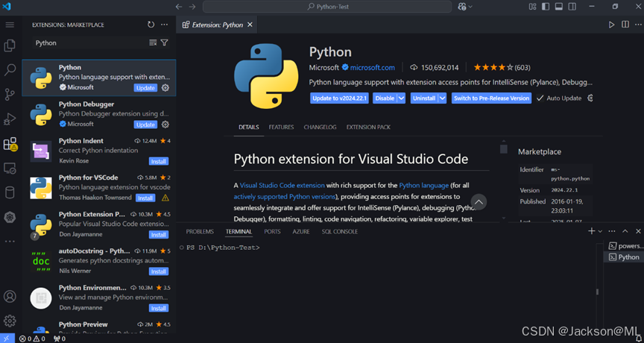This screenshot has height=343, width=644.
Task: Open SQL CONSOLE panel tab
Action: click(x=340, y=232)
